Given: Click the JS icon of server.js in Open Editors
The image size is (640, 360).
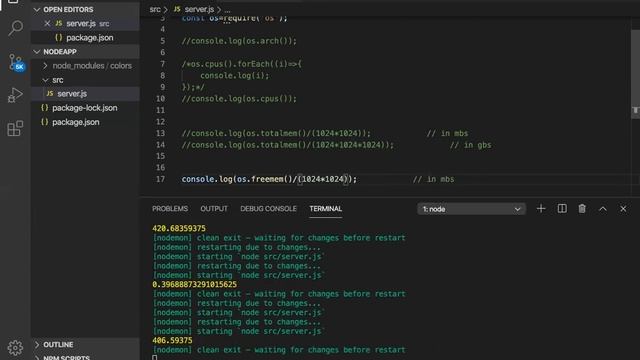Looking at the screenshot, I should pyautogui.click(x=59, y=23).
